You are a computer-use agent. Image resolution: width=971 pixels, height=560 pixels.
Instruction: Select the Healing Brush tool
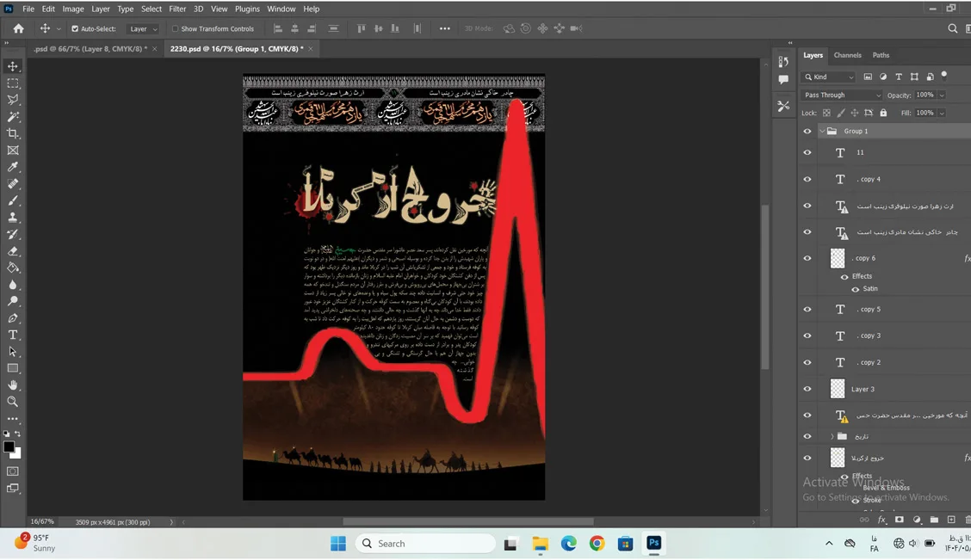pyautogui.click(x=12, y=184)
